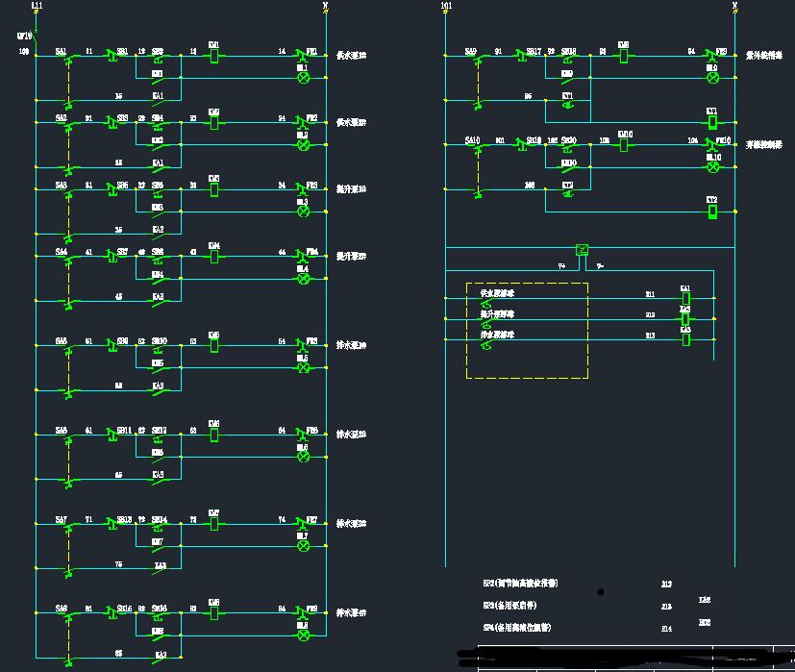795x672 pixels.
Task: Select the KM6 contactor coil rectangle
Action: click(214, 435)
